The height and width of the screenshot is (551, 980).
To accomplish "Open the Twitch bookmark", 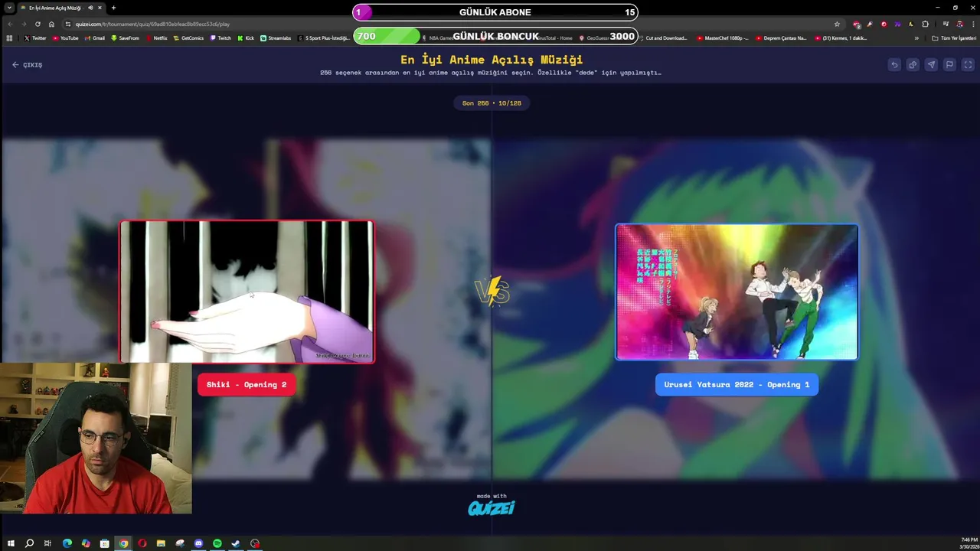I will click(220, 37).
